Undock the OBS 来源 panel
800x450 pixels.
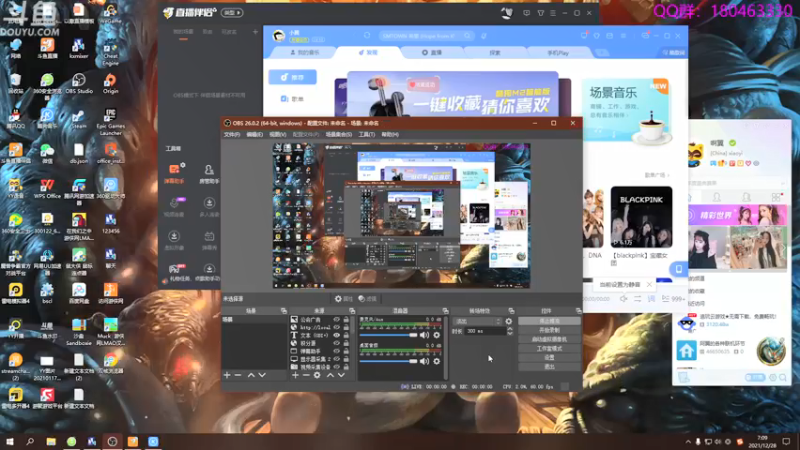point(352,311)
